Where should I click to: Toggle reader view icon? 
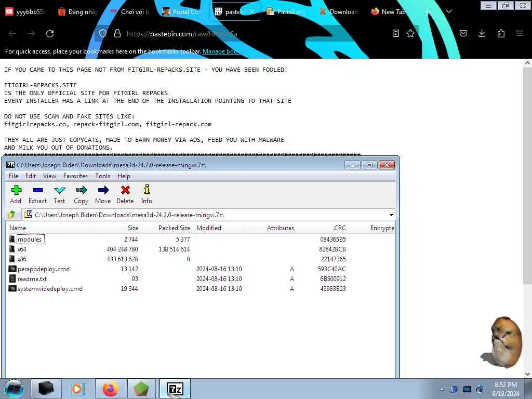tap(395, 33)
